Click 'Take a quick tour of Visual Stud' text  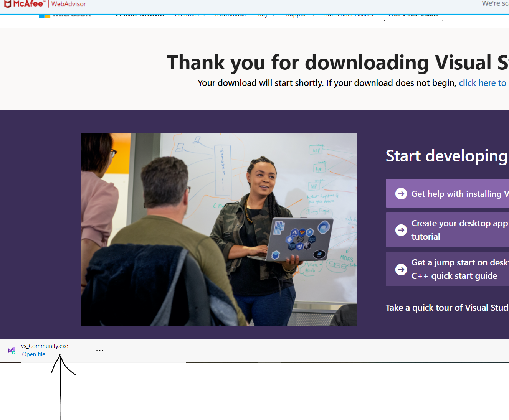[447, 308]
